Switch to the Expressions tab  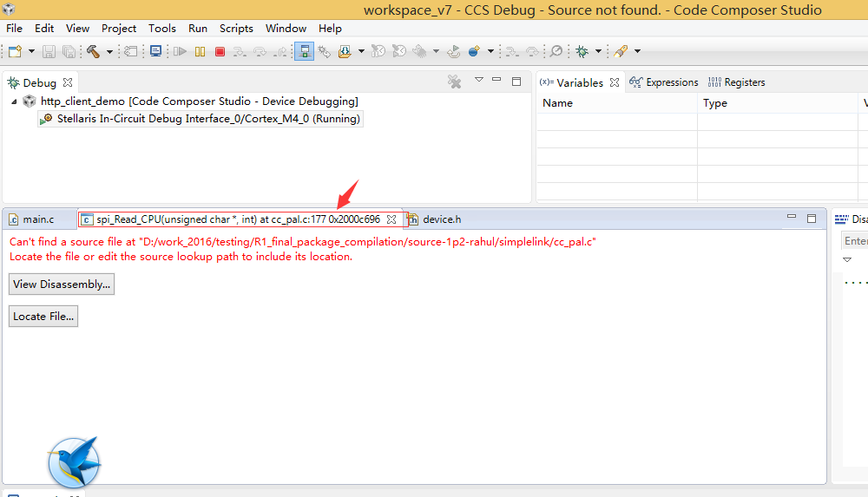tap(664, 82)
